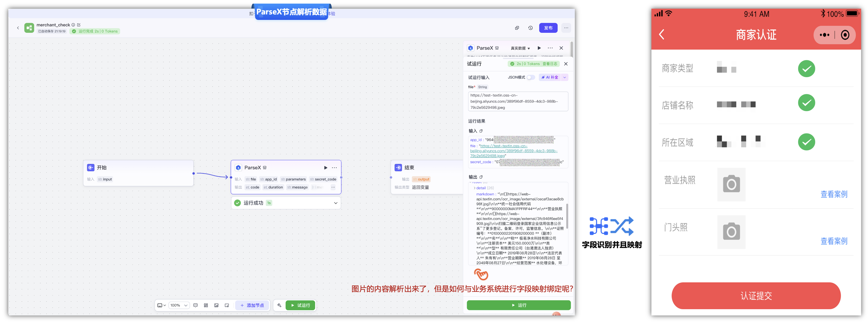
Task: Click the 查看日志 link in run status
Action: click(x=550, y=64)
